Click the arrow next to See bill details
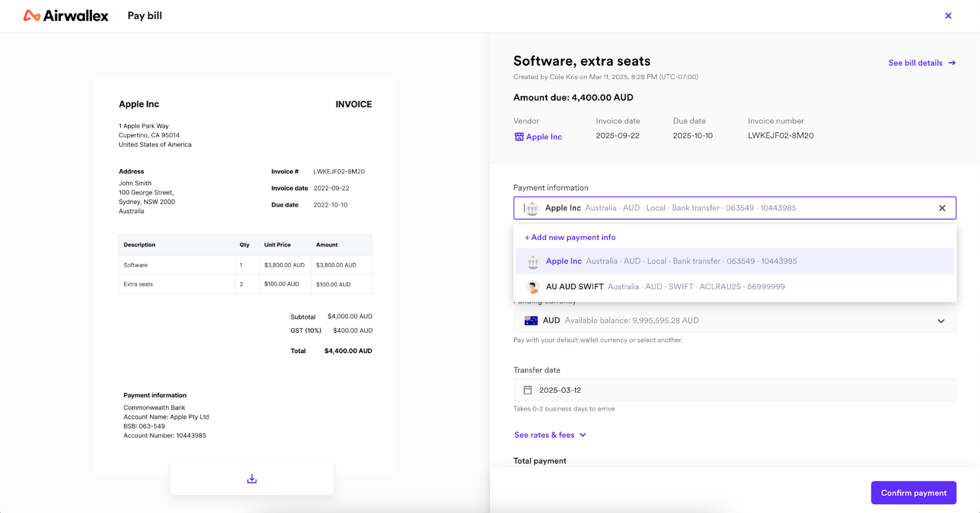The width and height of the screenshot is (980, 513). point(952,63)
